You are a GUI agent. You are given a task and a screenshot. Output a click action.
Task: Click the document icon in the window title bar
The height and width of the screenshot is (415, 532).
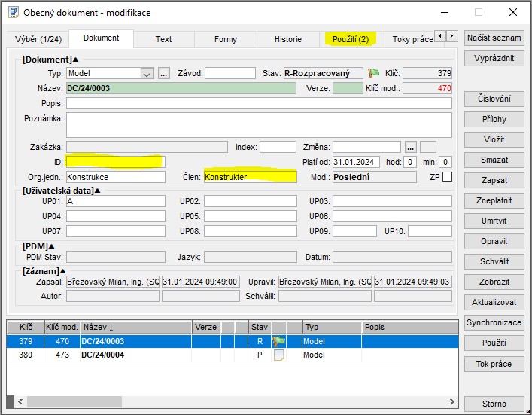14,13
